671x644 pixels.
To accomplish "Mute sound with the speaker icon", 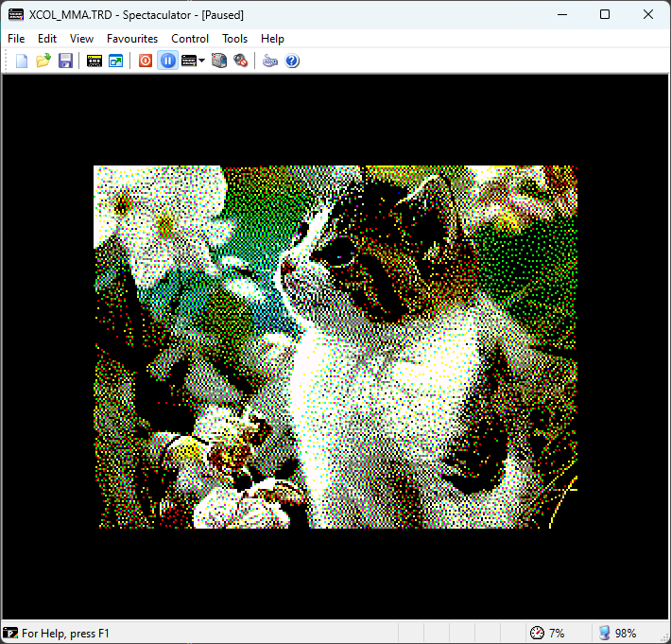I will pyautogui.click(x=241, y=61).
